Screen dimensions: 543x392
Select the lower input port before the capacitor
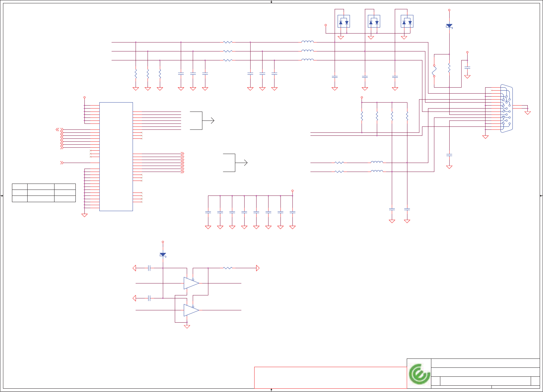click(134, 298)
